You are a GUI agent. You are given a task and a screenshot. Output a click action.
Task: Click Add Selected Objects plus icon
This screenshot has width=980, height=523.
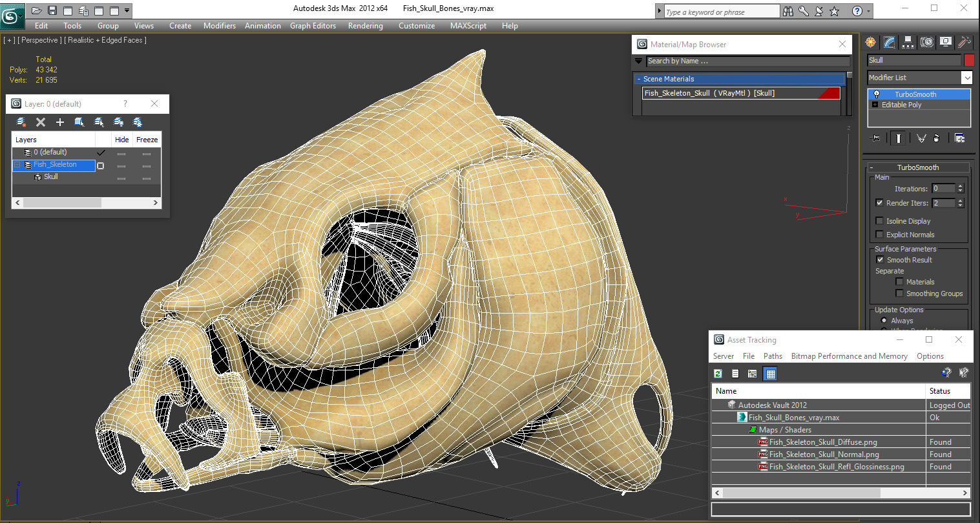(x=60, y=122)
